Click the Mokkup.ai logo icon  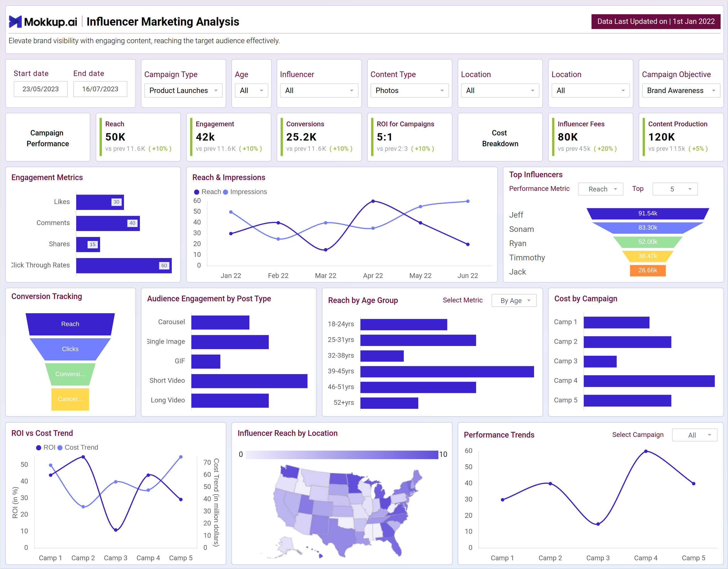(15, 22)
